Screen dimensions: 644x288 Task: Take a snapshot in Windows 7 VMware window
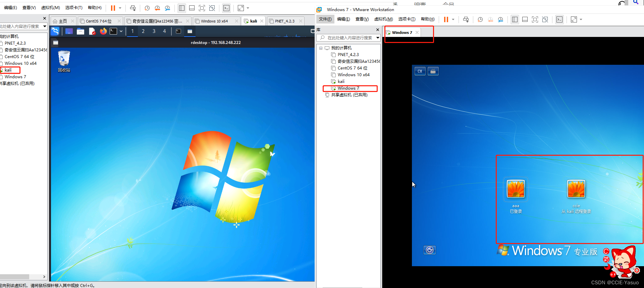[480, 19]
